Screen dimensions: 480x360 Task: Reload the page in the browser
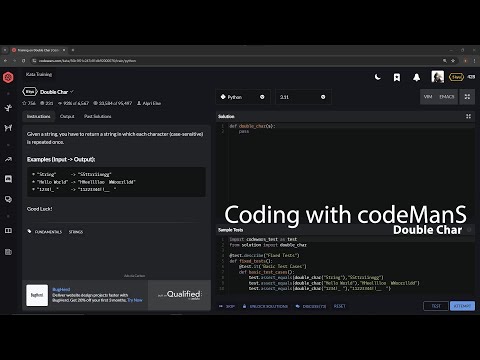pyautogui.click(x=23, y=61)
